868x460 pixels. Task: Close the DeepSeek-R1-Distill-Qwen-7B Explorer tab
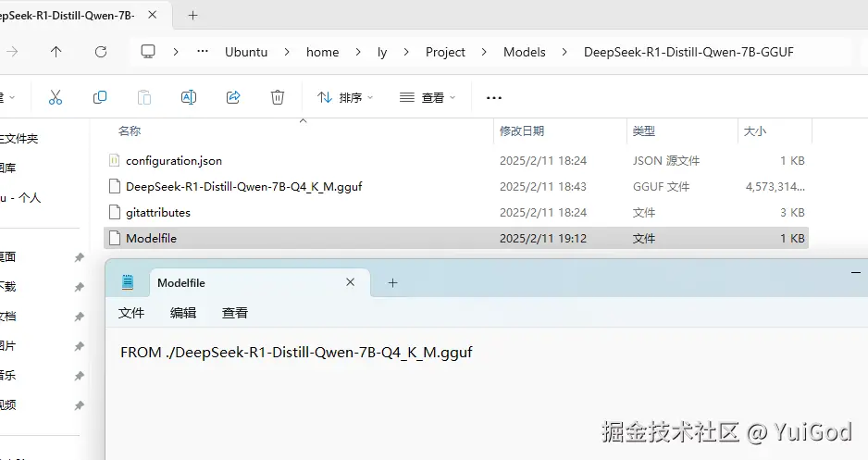click(x=153, y=15)
